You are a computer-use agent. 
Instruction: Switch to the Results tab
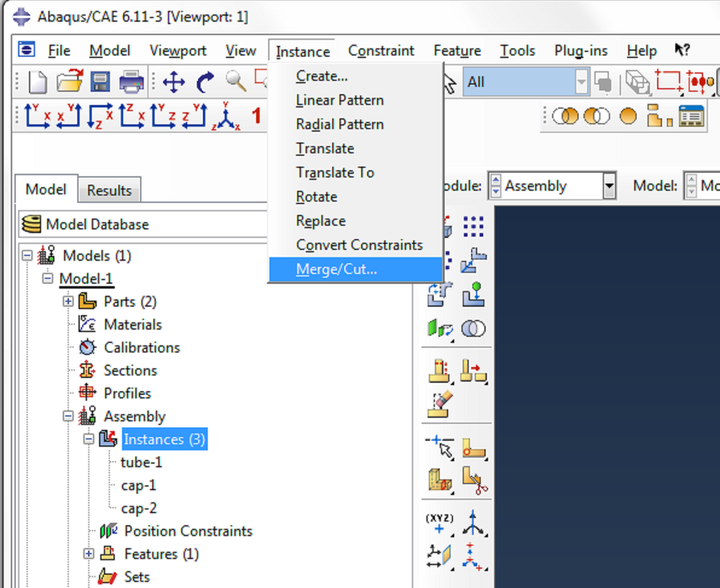(109, 190)
